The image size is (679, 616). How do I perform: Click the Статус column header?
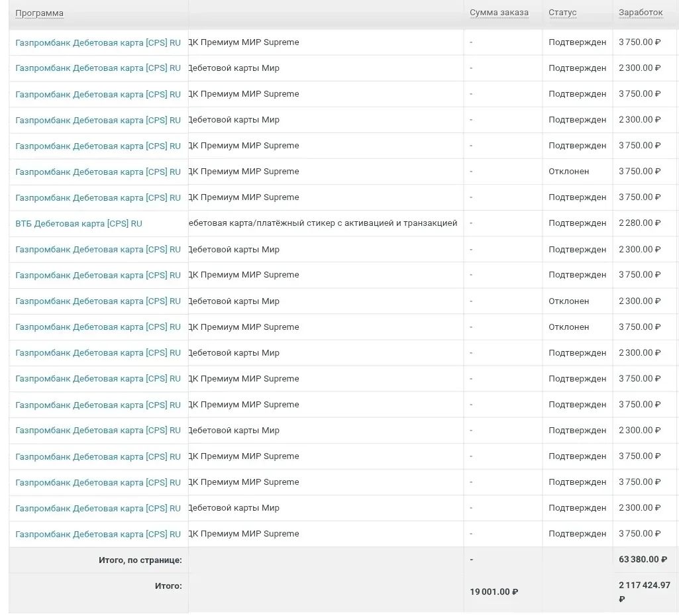(x=562, y=13)
